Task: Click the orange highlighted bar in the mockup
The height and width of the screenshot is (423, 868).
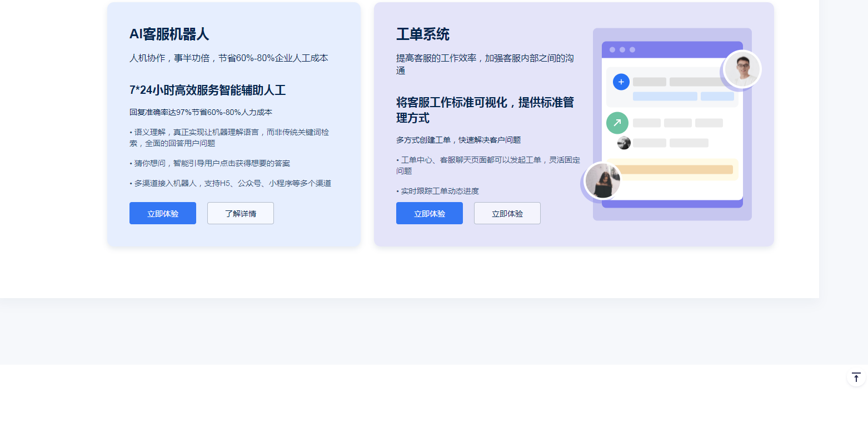Action: (671, 169)
